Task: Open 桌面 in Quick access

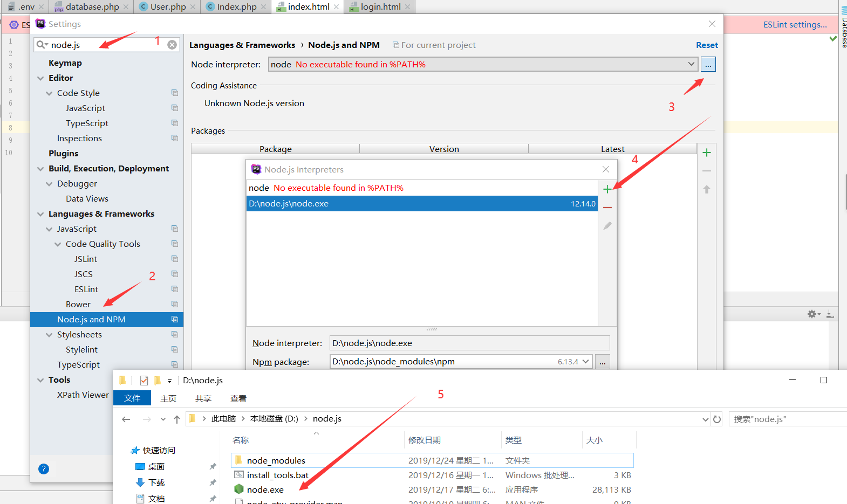Action: pos(156,467)
